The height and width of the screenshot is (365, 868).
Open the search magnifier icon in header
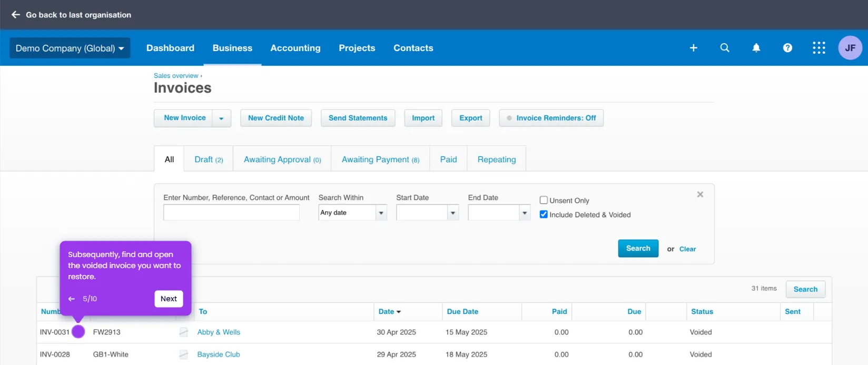(725, 48)
